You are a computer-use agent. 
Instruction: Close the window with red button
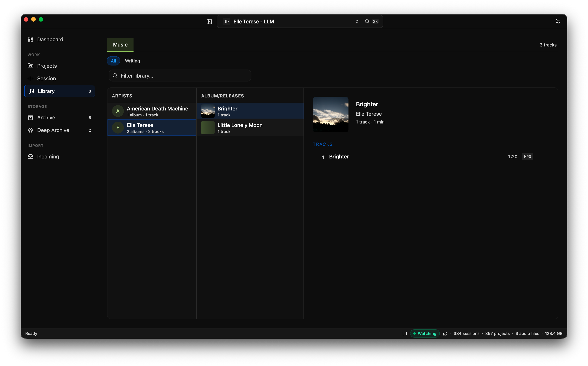[26, 19]
